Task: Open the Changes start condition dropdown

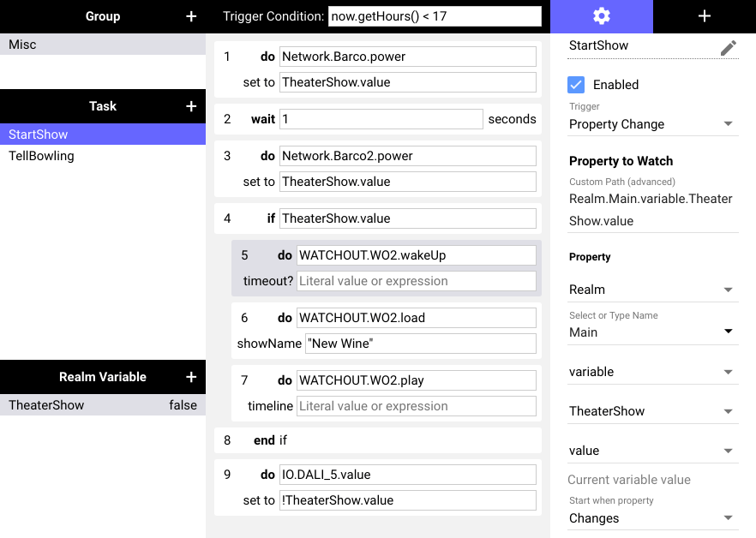Action: tap(653, 517)
